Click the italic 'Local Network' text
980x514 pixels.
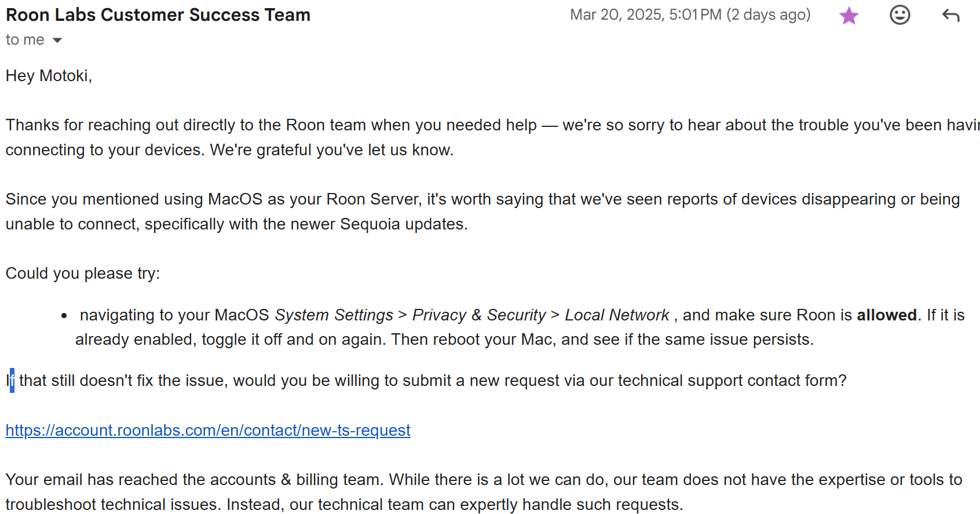point(617,315)
